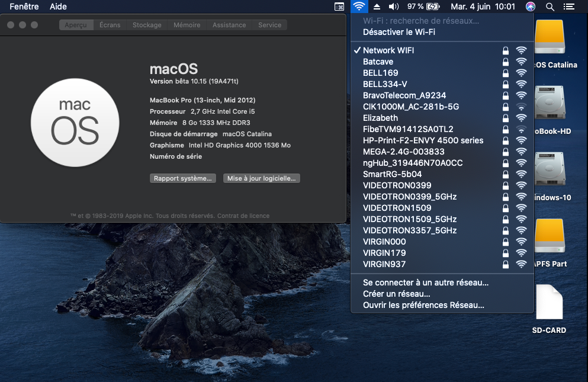Screen dimensions: 588x382
Task: Click the Version bêta 10.15 text
Action: 194,81
